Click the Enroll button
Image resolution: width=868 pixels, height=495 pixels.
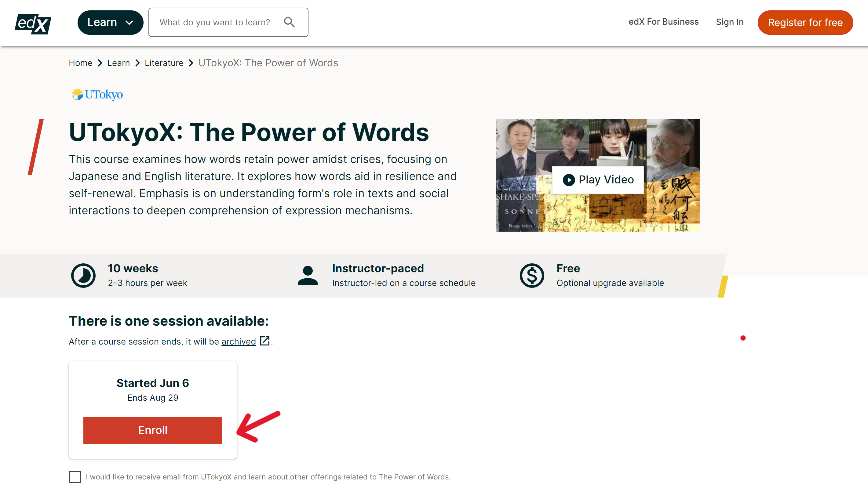click(x=153, y=430)
